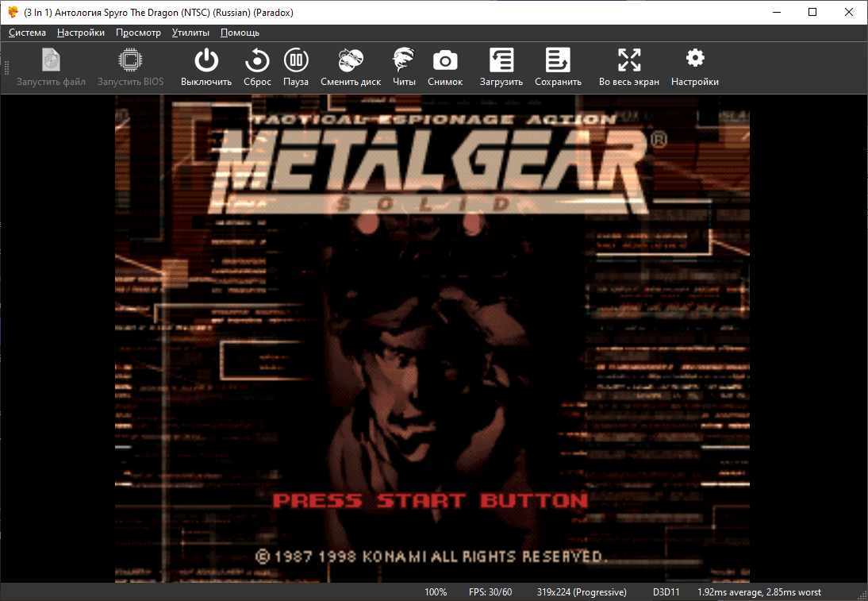Pause emulation with the Пауза button
868x601 pixels.
pyautogui.click(x=296, y=67)
